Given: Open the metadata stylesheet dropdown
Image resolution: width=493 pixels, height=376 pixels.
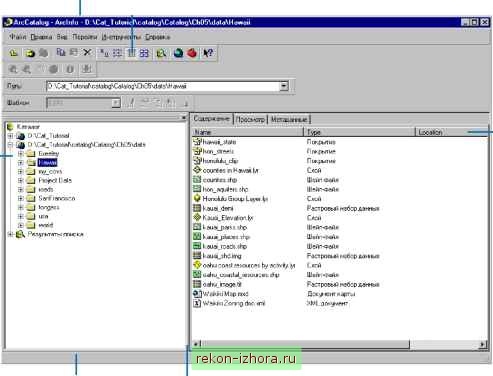Looking at the screenshot, I should point(116,103).
